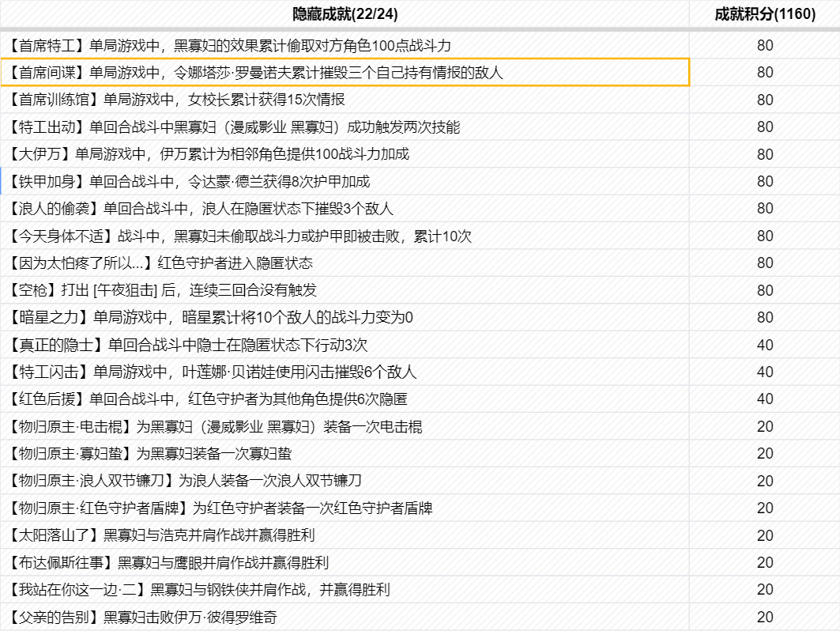This screenshot has height=631, width=840.
Task: Select the 【首席训练馆】 achievement row
Action: pos(179,100)
